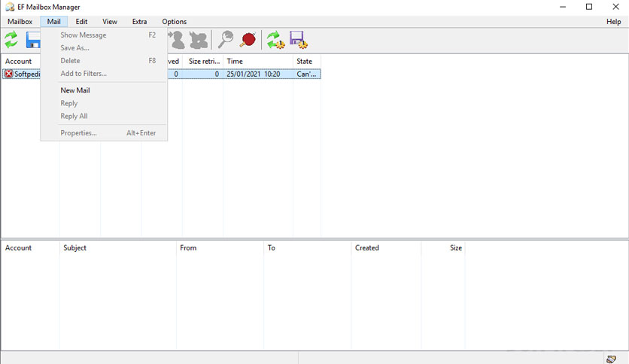Sort messages by the Subject column header
This screenshot has height=364, width=629.
coord(118,247)
